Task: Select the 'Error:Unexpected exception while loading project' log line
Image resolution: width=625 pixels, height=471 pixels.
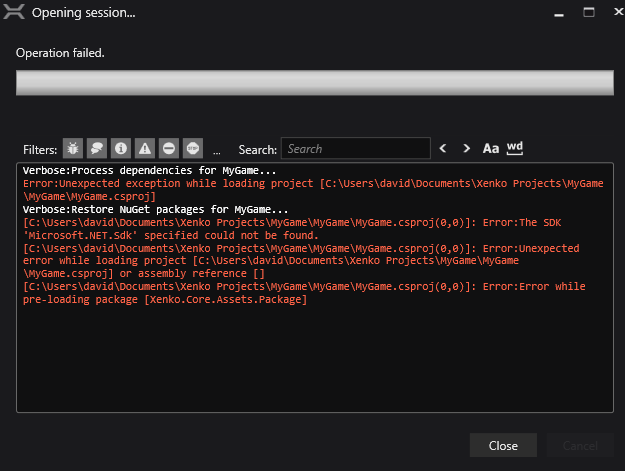Action: 313,190
